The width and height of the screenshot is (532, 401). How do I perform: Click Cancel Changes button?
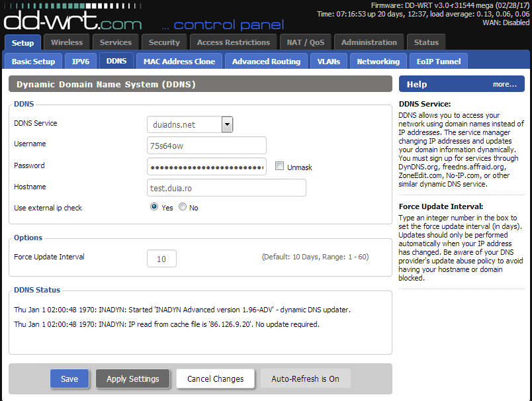(x=216, y=379)
